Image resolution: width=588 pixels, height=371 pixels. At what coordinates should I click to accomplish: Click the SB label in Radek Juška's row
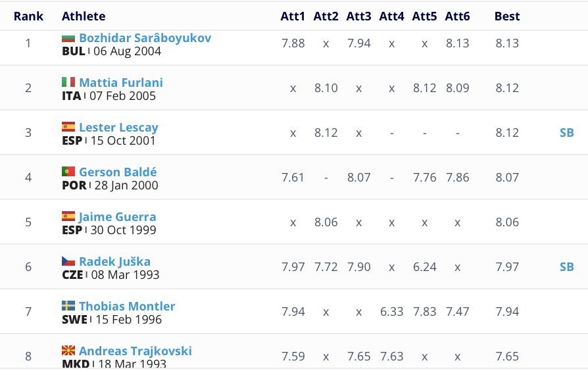pos(566,267)
